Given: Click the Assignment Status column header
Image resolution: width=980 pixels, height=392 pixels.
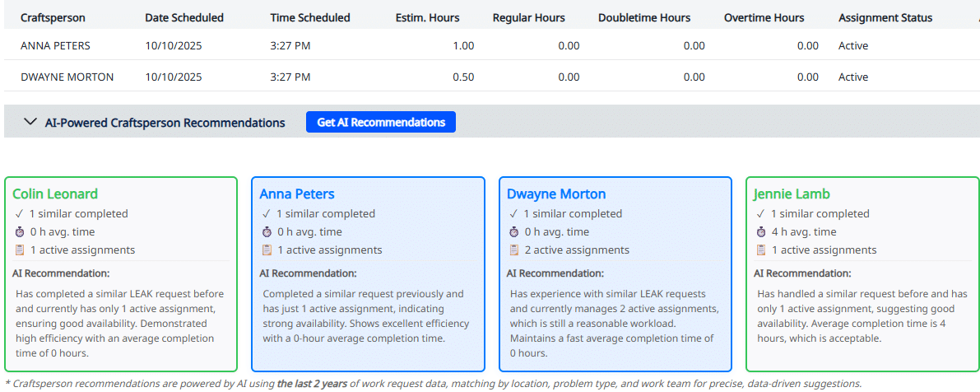Looking at the screenshot, I should click(885, 17).
